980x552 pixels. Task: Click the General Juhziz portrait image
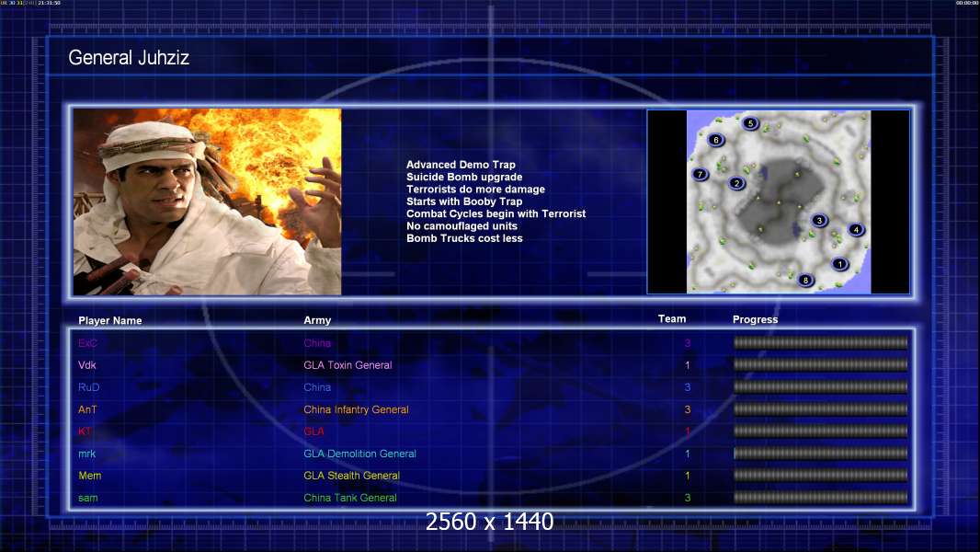(x=207, y=201)
